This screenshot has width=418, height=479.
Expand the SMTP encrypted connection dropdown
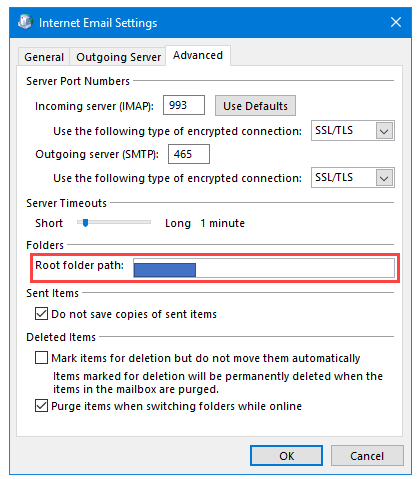point(385,178)
